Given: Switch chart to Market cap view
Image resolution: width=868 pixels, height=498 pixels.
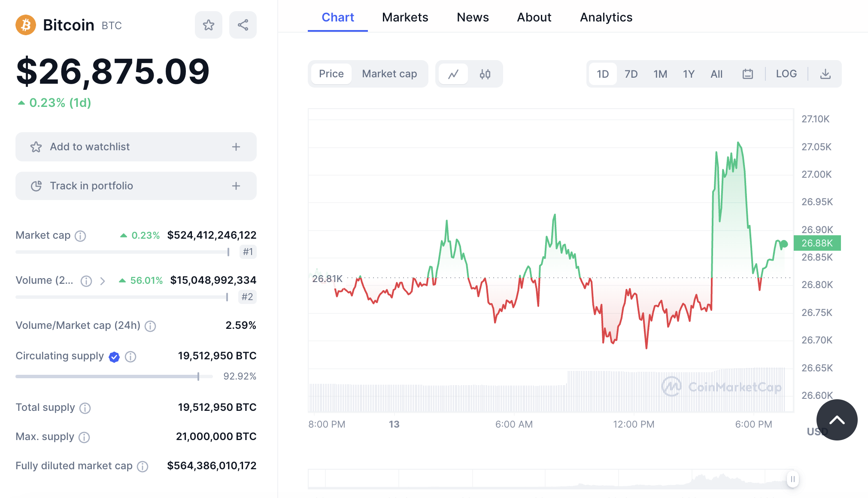Looking at the screenshot, I should click(x=389, y=74).
